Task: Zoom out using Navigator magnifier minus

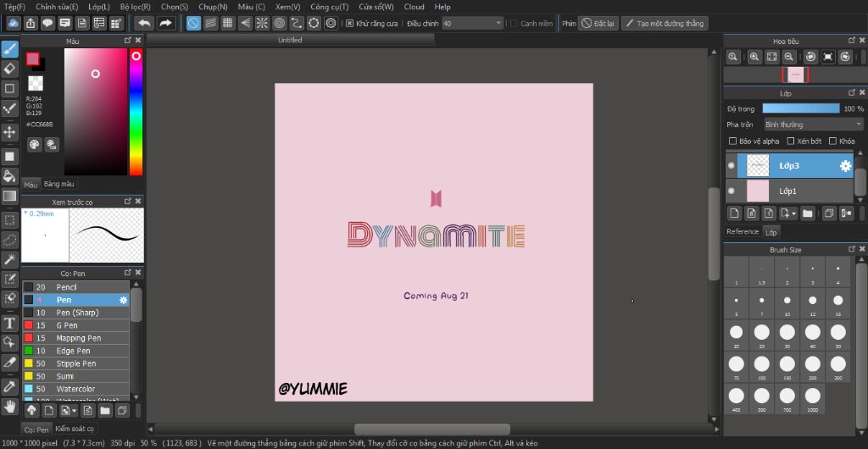Action: pos(789,57)
